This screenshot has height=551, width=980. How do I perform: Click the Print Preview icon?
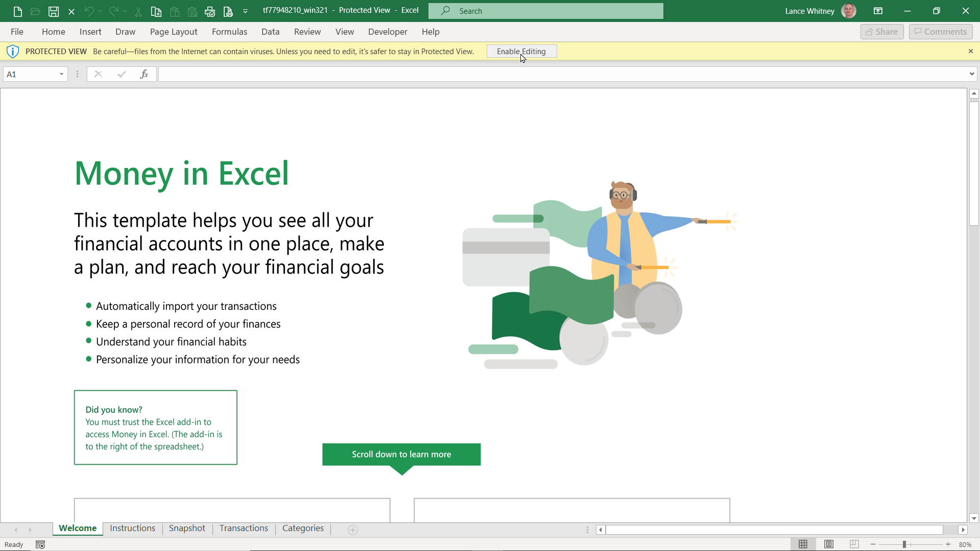tap(228, 11)
